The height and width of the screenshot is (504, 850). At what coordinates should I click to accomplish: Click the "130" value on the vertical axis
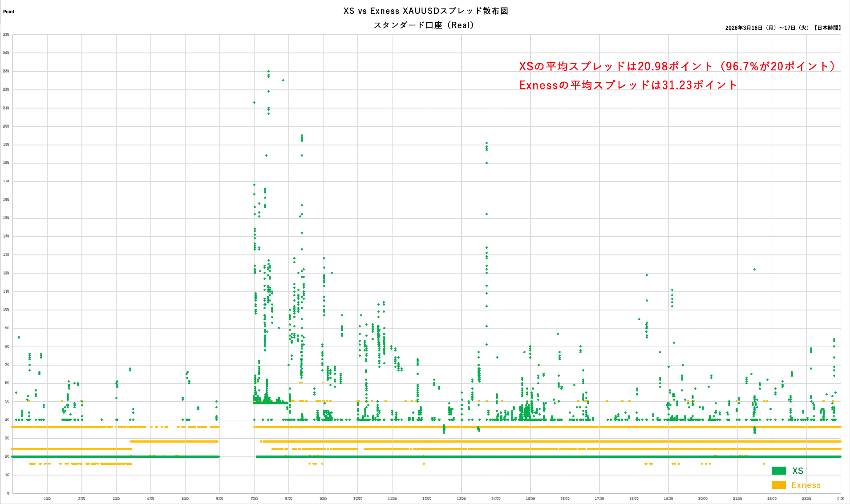6,255
